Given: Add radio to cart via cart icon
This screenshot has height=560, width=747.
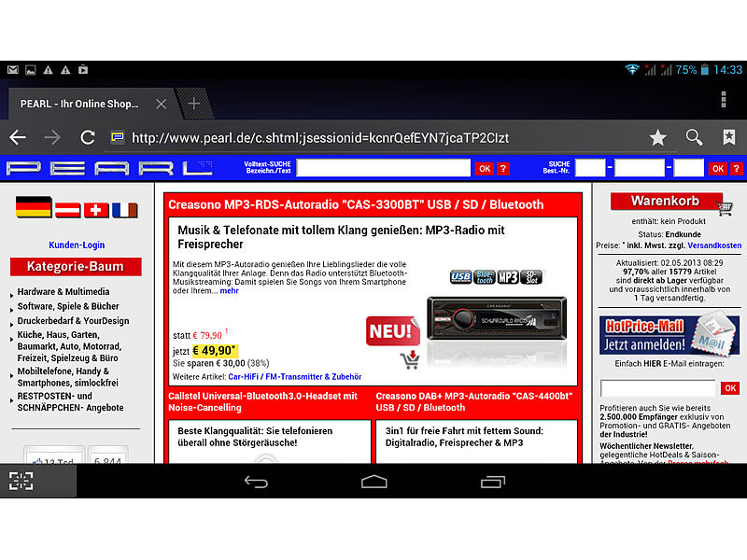Looking at the screenshot, I should (x=410, y=359).
